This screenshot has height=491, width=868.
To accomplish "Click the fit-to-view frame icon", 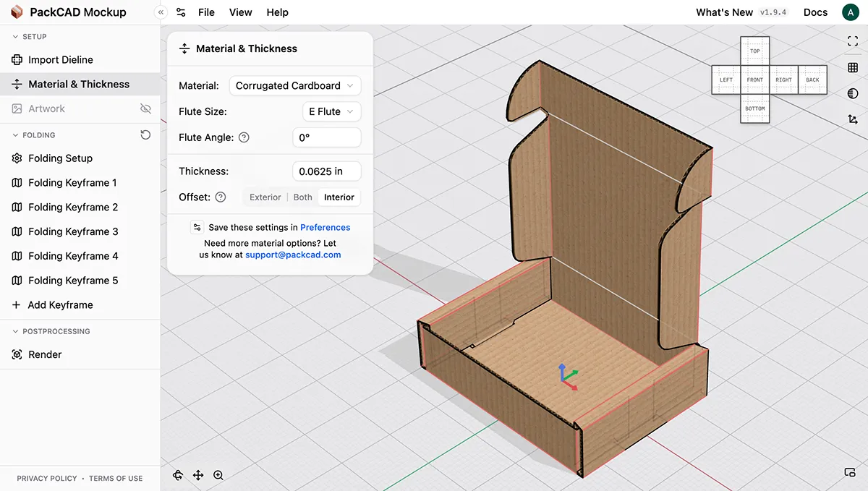I will pyautogui.click(x=852, y=41).
